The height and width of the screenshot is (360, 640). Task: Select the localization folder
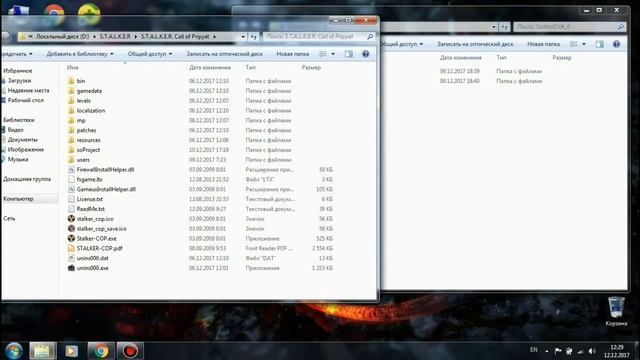point(91,110)
